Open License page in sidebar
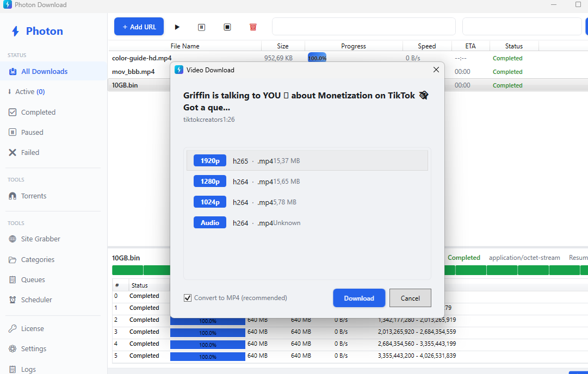 click(53, 329)
